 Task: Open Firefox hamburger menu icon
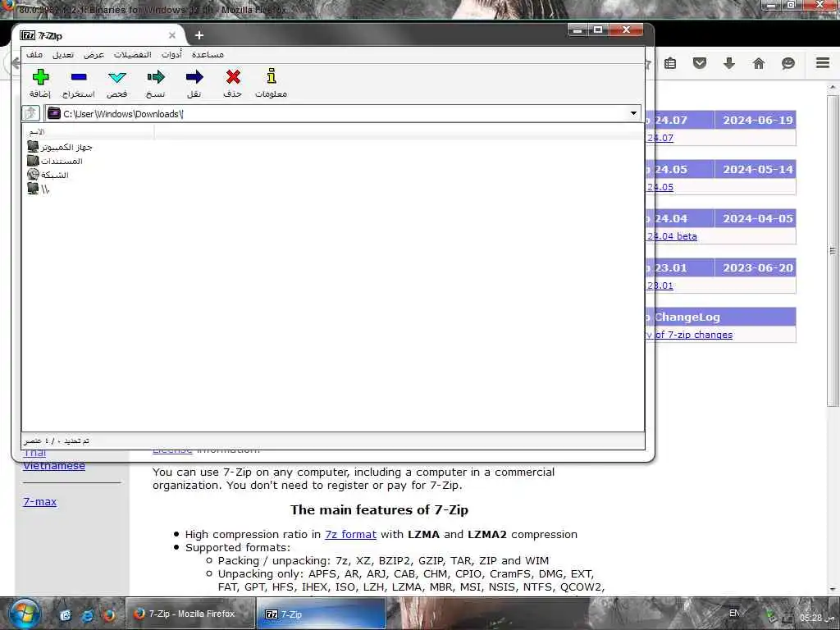[x=823, y=62]
